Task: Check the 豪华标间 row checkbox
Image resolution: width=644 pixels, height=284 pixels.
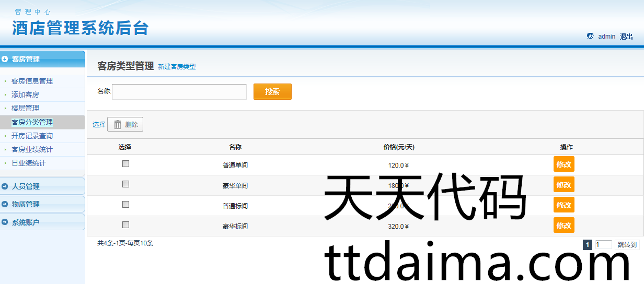Action: (125, 225)
